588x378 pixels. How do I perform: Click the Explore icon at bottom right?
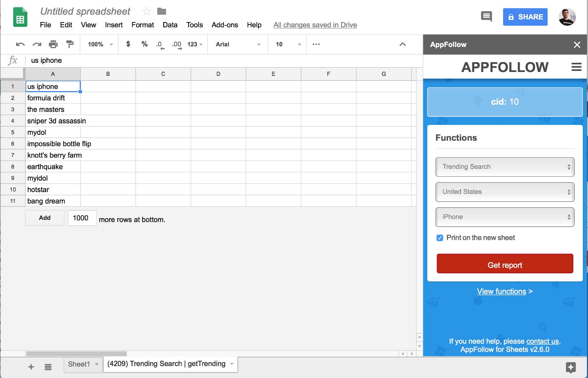coord(571,367)
